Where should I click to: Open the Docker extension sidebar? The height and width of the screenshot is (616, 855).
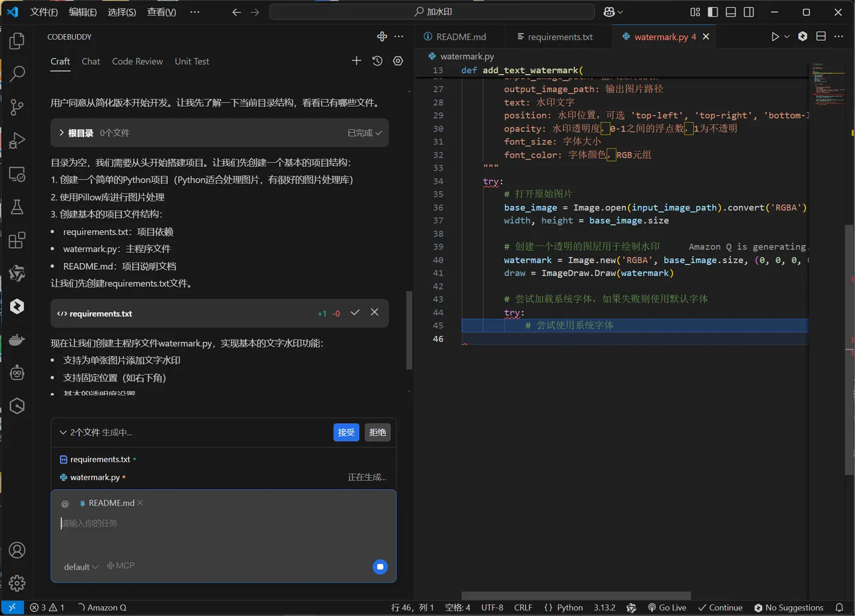[x=16, y=339]
